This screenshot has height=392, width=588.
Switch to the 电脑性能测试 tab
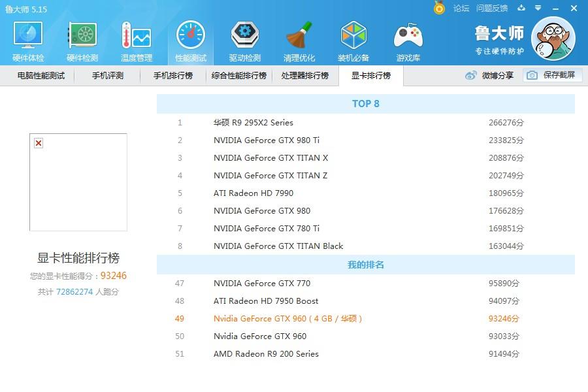point(41,76)
